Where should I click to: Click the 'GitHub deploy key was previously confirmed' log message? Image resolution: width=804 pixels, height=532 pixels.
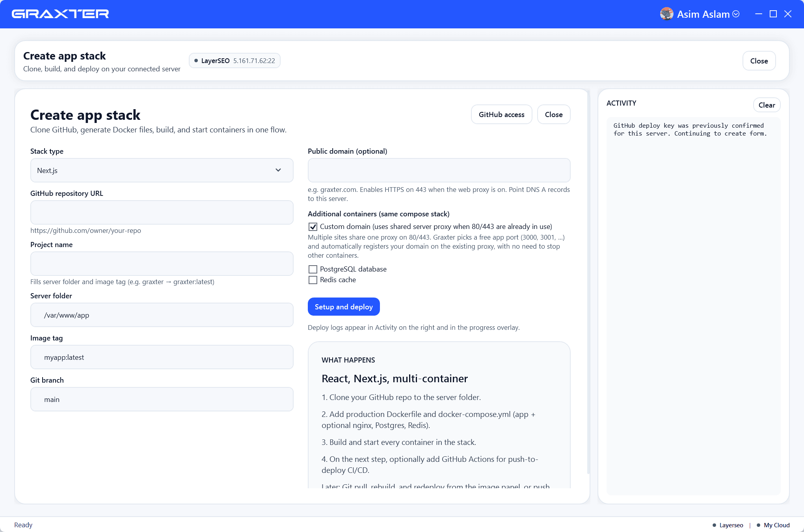[x=690, y=129]
